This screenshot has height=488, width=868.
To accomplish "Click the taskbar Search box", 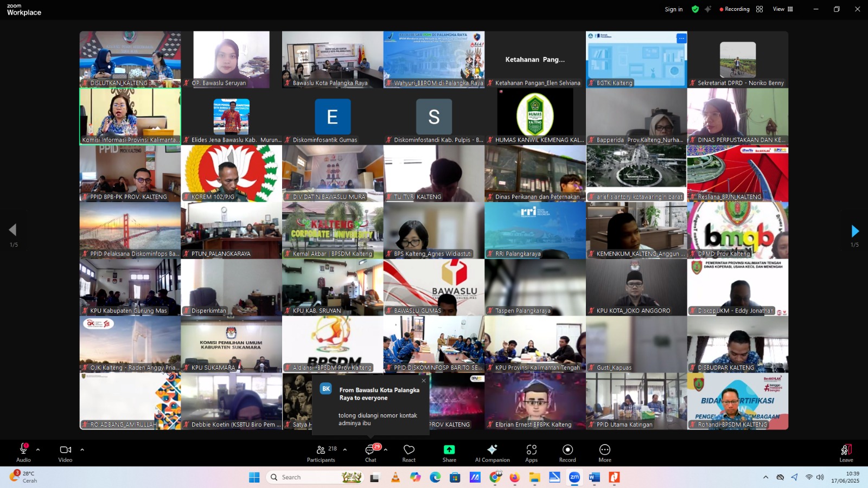I will point(315,477).
